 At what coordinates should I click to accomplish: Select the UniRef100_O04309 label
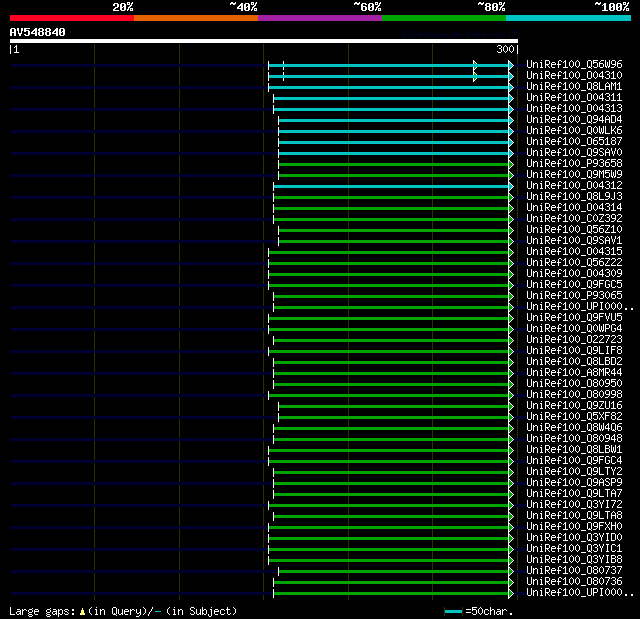[574, 274]
